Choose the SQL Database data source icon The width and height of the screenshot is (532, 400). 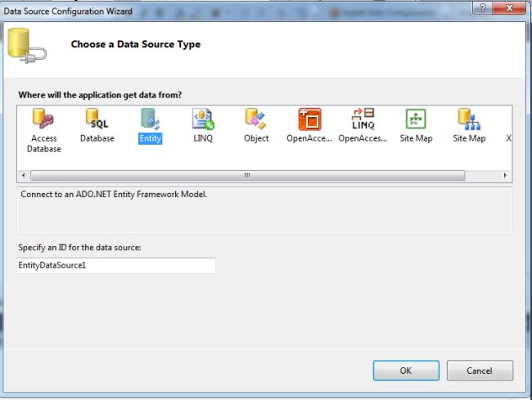[x=97, y=119]
